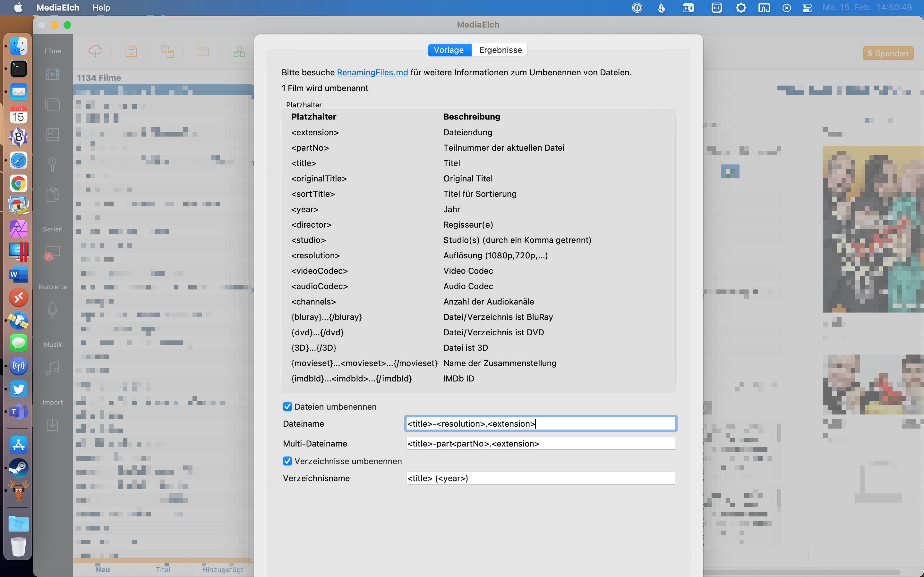Click into the Multi-Dateiname field
This screenshot has width=924, height=577.
(540, 443)
